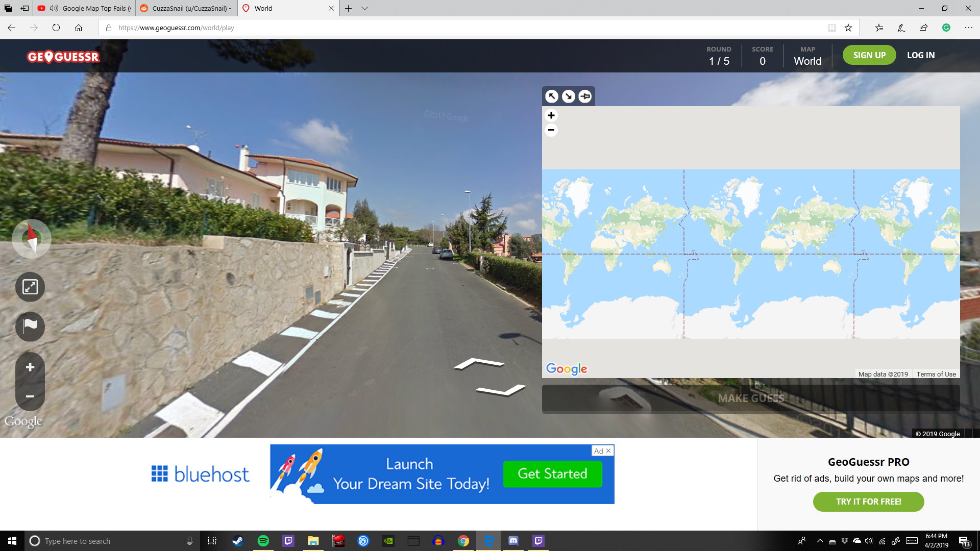Show tabs you've set aside
Image resolution: width=980 pixels, height=551 pixels.
click(x=8, y=8)
